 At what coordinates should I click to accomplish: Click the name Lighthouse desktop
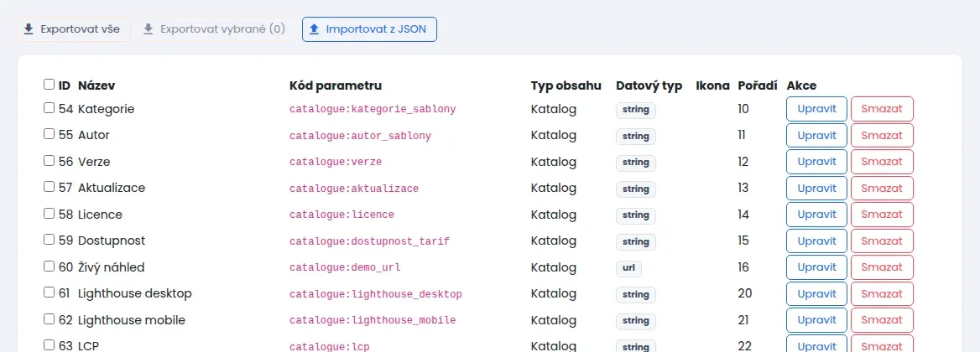(135, 293)
